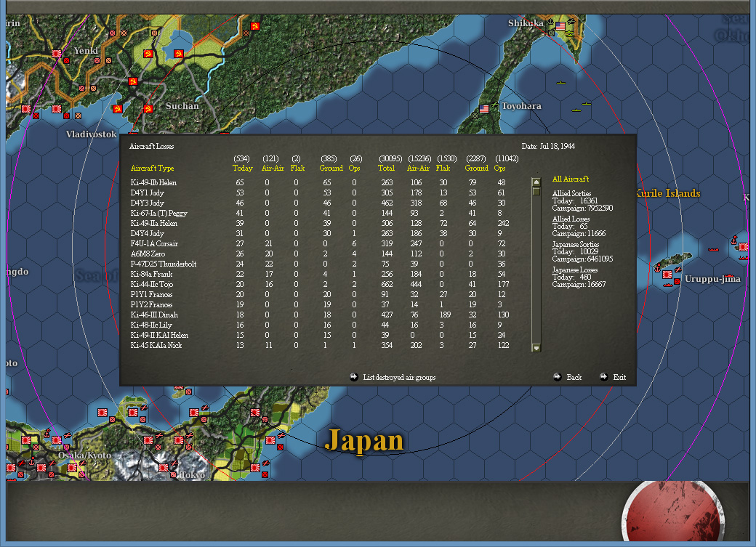This screenshot has height=547, width=756.
Task: Click the anchor port icon at Uruppu-jima
Action: (658, 267)
